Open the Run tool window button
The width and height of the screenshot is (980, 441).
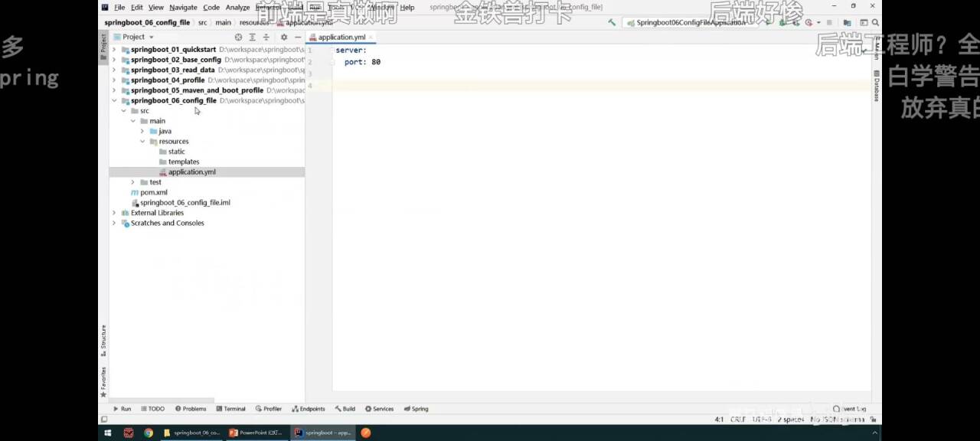122,409
